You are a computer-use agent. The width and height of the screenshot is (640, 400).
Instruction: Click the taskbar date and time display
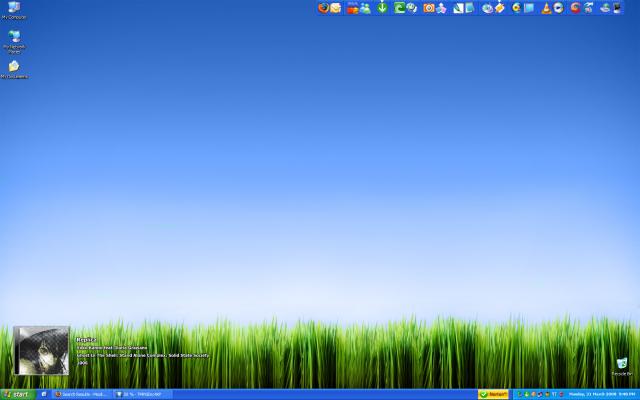click(x=602, y=394)
